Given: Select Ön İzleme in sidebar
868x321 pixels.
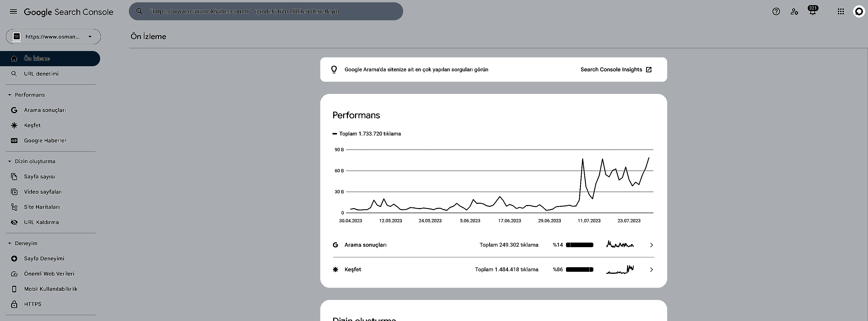Looking at the screenshot, I should pos(50,59).
